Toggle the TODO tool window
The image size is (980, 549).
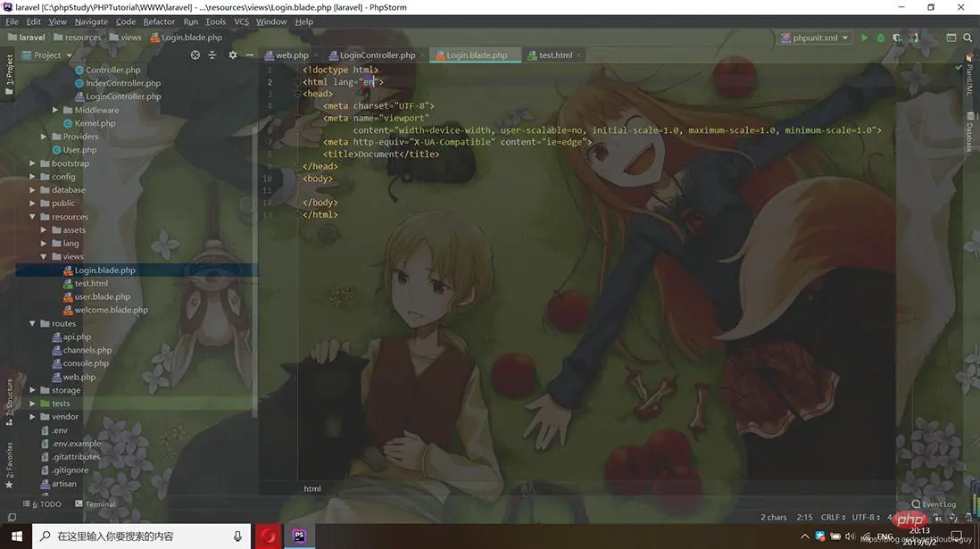(x=46, y=503)
